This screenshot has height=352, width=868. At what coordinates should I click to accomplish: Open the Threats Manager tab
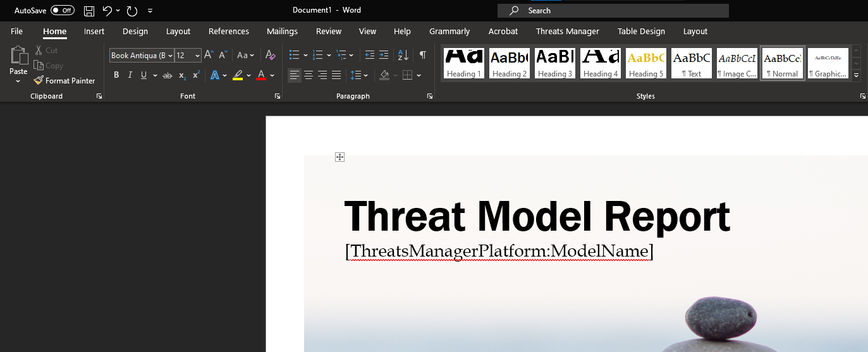(567, 32)
